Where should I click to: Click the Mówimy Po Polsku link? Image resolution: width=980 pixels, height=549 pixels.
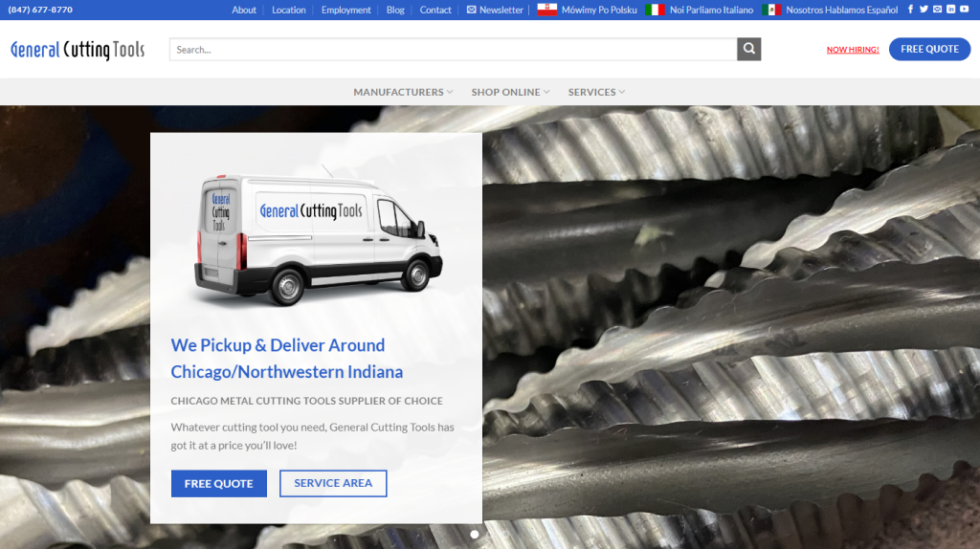(x=599, y=10)
